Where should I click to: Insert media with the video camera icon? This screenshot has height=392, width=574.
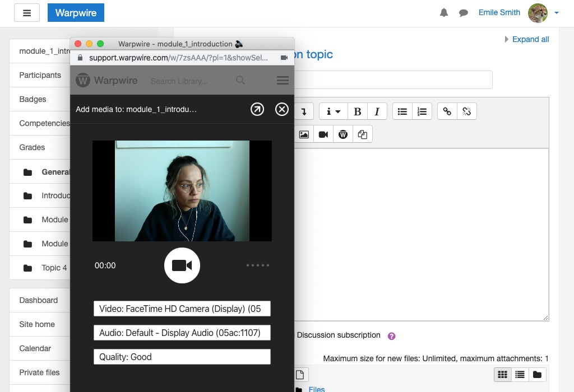point(323,134)
